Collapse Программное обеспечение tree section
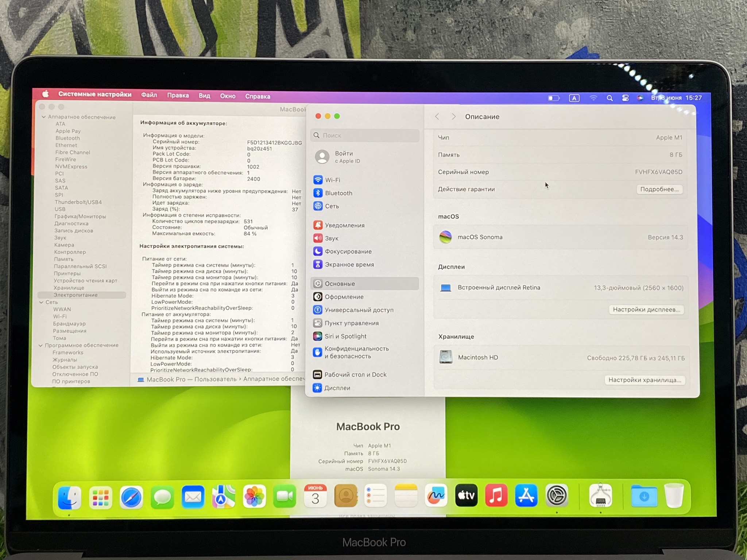This screenshot has width=747, height=560. [x=40, y=345]
